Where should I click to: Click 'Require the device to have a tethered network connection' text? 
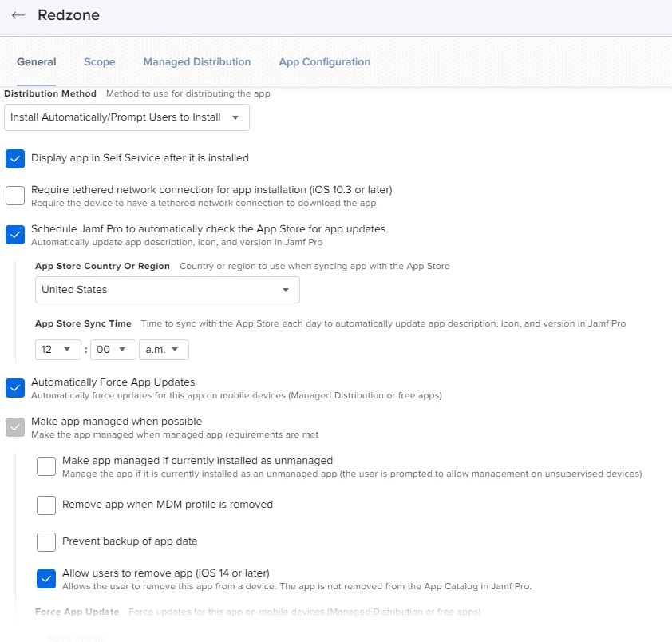tap(204, 203)
